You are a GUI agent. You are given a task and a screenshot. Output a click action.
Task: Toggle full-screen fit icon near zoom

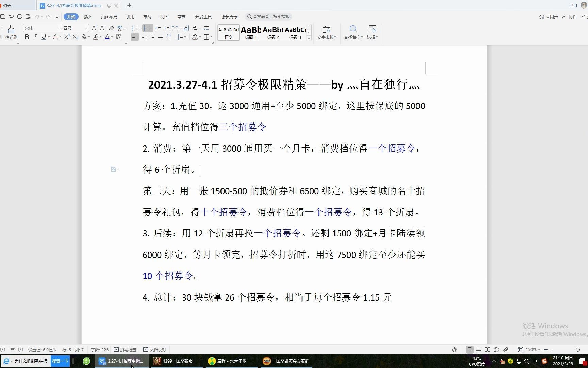click(x=520, y=350)
